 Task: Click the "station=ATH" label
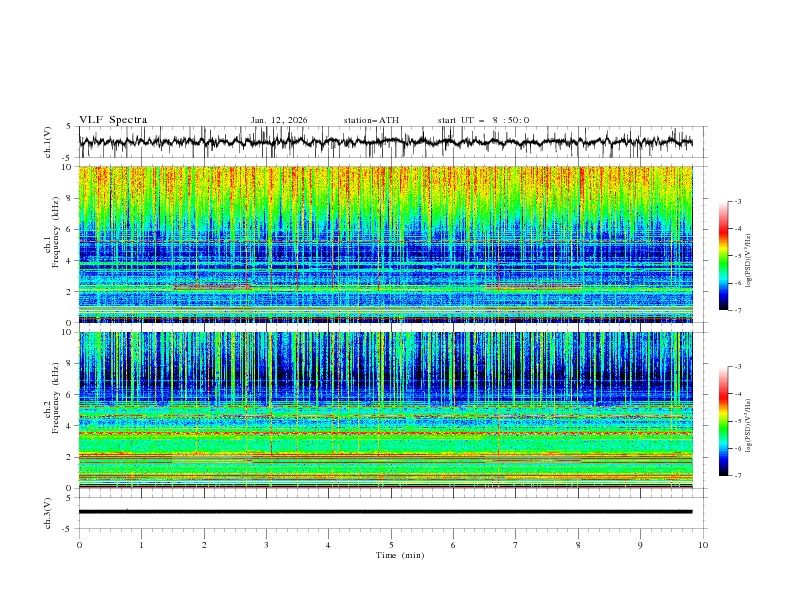tap(371, 120)
